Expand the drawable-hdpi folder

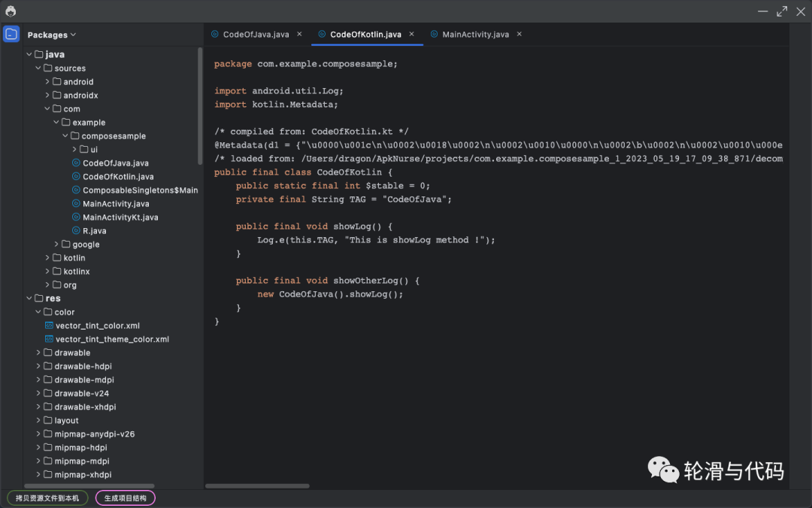(39, 367)
